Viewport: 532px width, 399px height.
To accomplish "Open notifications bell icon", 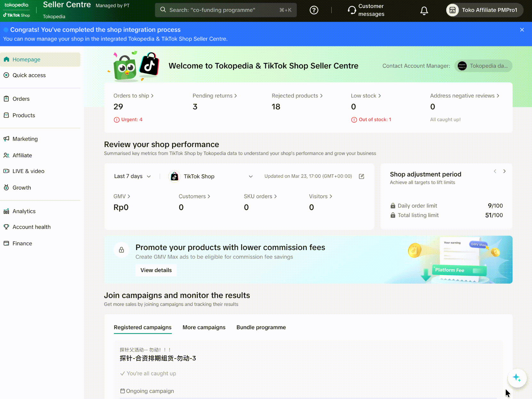I will click(x=424, y=11).
